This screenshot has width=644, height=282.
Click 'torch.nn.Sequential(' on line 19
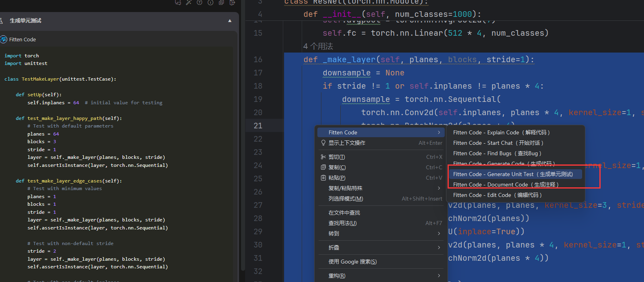click(453, 99)
